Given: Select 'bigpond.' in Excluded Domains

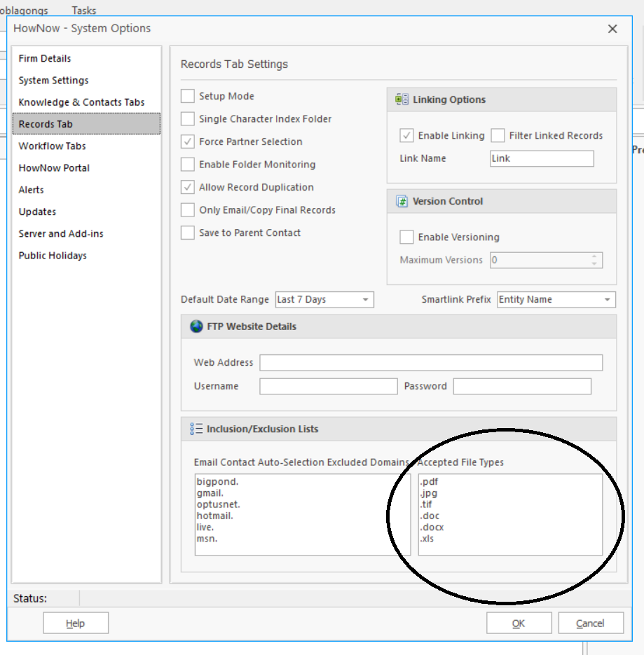Looking at the screenshot, I should [x=217, y=482].
